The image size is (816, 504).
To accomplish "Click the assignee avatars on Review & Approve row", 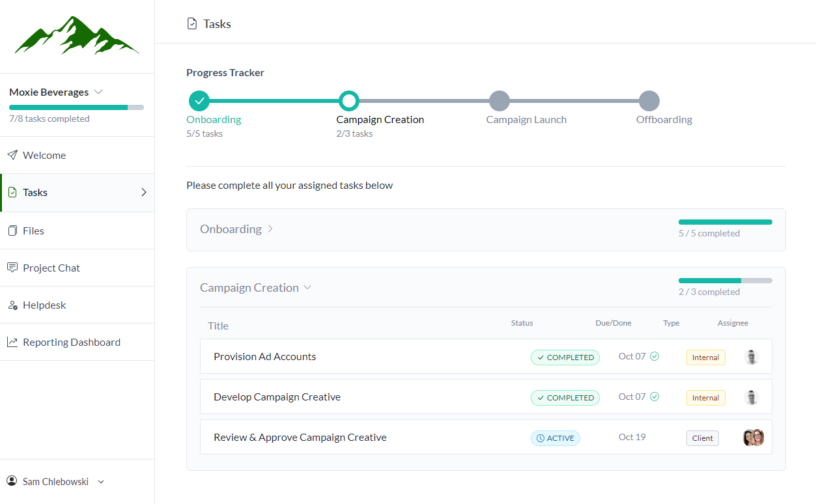I will point(753,438).
